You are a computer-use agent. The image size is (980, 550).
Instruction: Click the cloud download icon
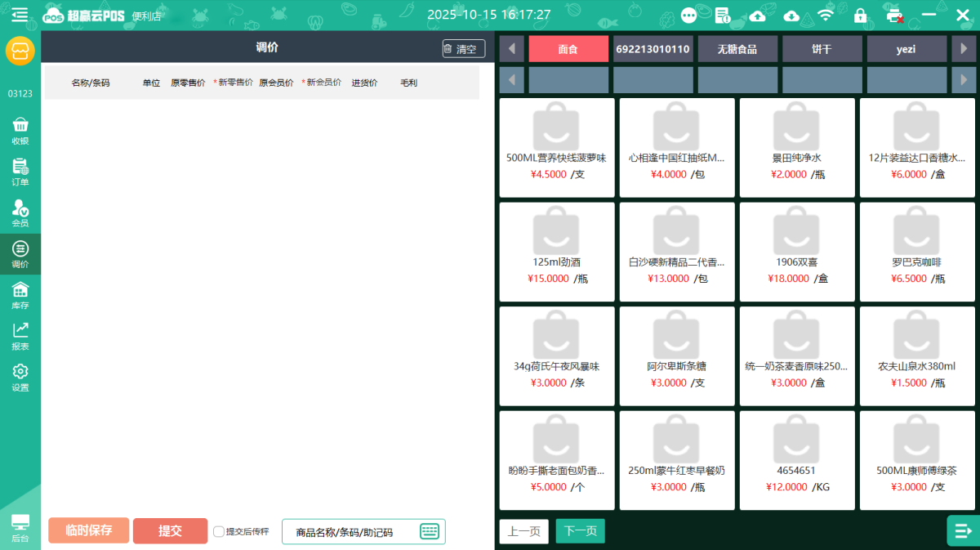coord(791,15)
